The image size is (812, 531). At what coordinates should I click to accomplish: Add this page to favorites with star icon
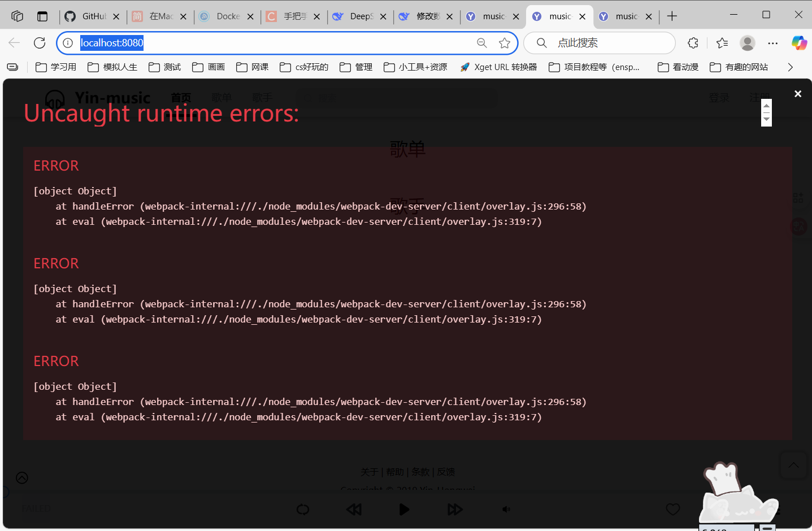(505, 43)
